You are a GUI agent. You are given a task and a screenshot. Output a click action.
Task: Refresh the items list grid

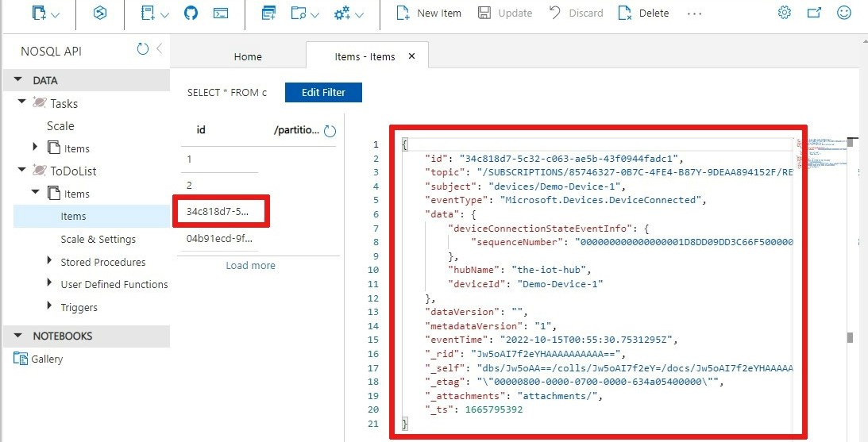click(330, 131)
